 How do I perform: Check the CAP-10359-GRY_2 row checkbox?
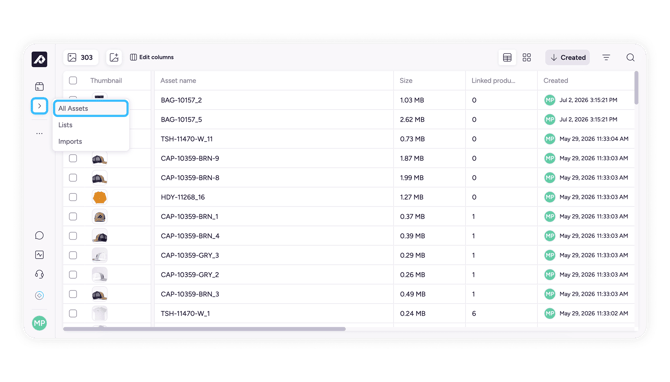[x=73, y=274]
